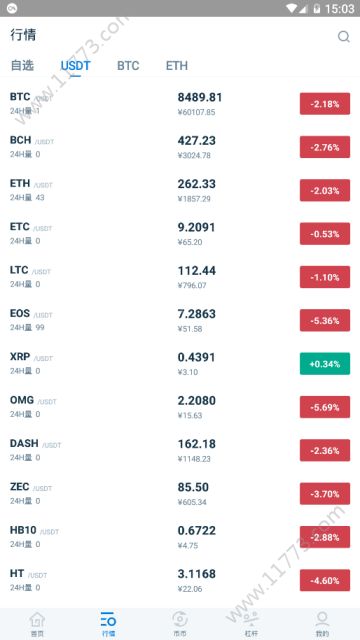Open the EOS/USDT trading pair row
Viewport: 360px width, 640px height.
[x=180, y=320]
